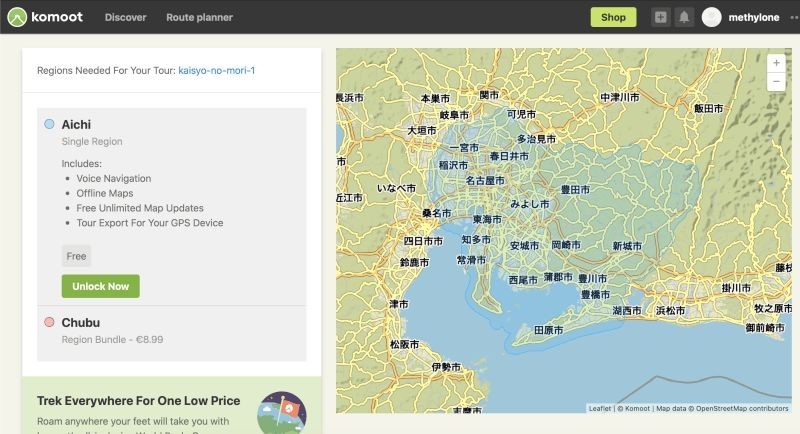The height and width of the screenshot is (434, 800).
Task: Click 大垣市 label on the map
Action: tap(421, 131)
